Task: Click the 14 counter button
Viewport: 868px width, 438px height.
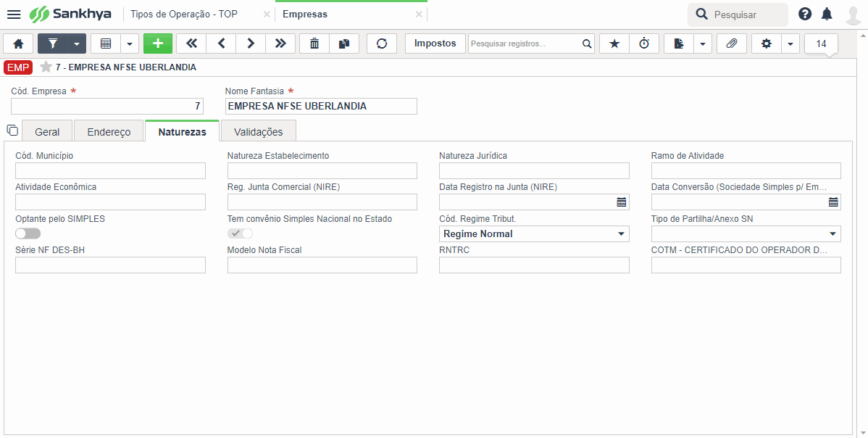Action: [821, 44]
